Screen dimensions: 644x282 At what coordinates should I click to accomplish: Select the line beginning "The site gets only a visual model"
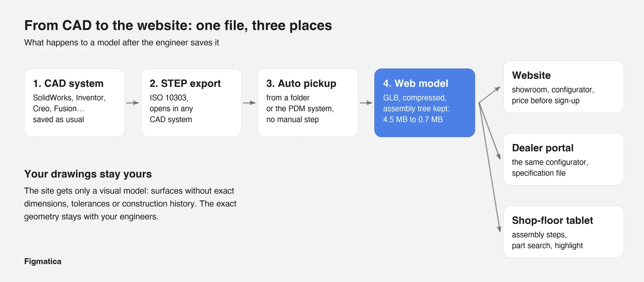point(129,191)
